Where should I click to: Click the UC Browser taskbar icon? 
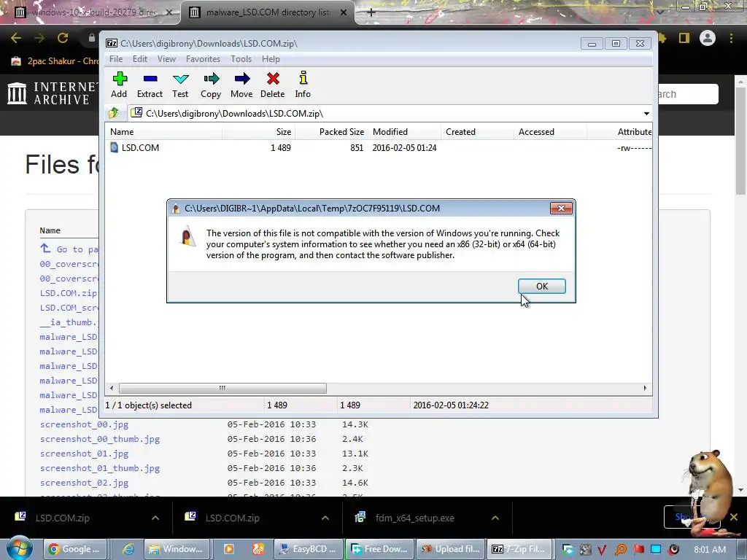[x=258, y=549]
